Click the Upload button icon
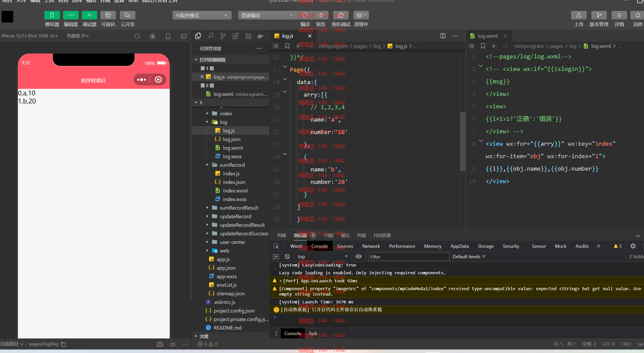 click(x=579, y=15)
